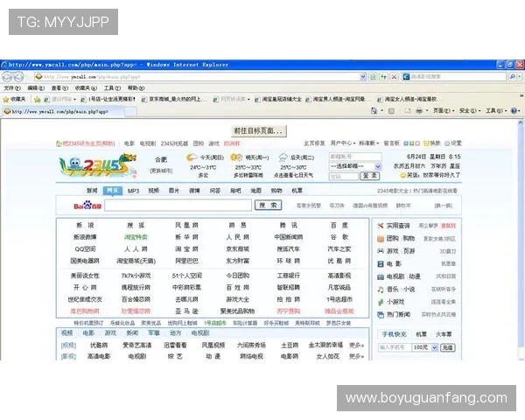The width and height of the screenshot is (525, 420).
Task: Select the 视频 tab in bottom category bar
Action: click(x=67, y=332)
